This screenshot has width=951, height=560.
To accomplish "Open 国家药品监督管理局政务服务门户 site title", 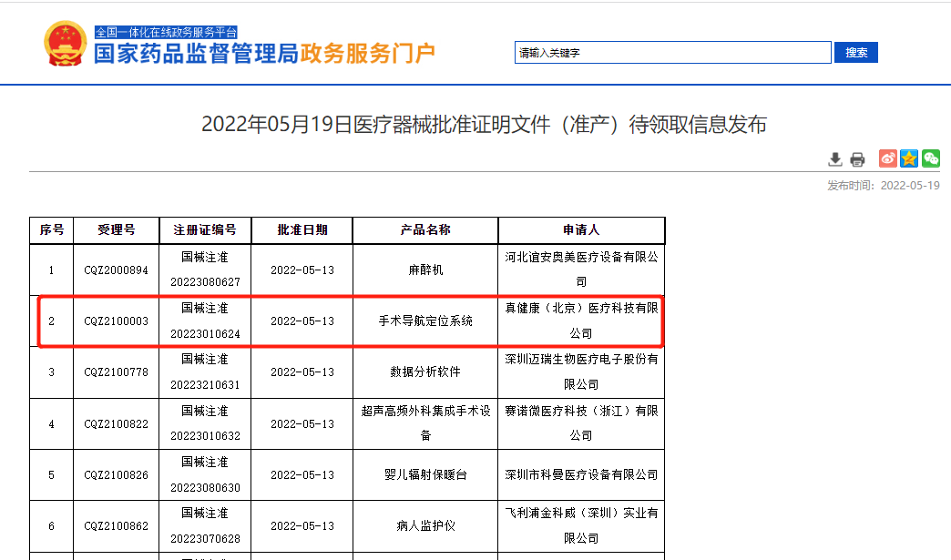I will (x=264, y=54).
